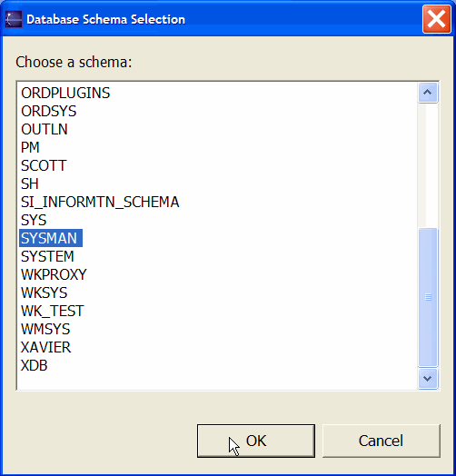Click the vertical scrollbar thumb

coord(428,297)
